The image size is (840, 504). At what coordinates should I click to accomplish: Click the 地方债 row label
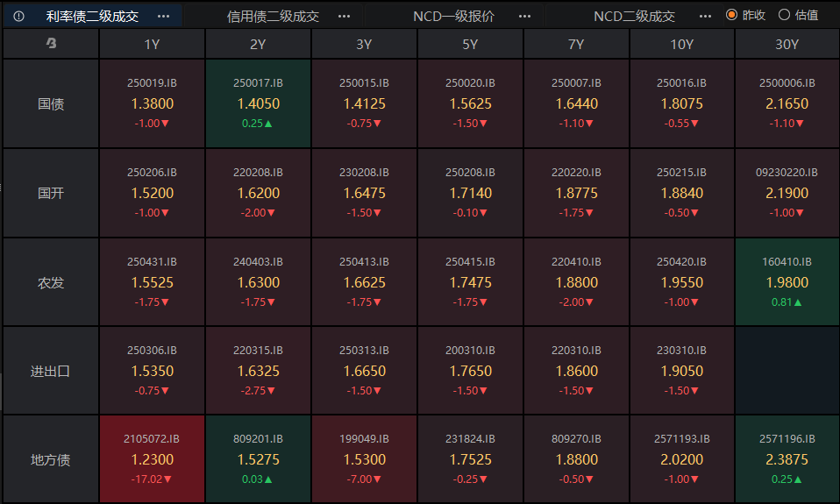click(x=51, y=459)
